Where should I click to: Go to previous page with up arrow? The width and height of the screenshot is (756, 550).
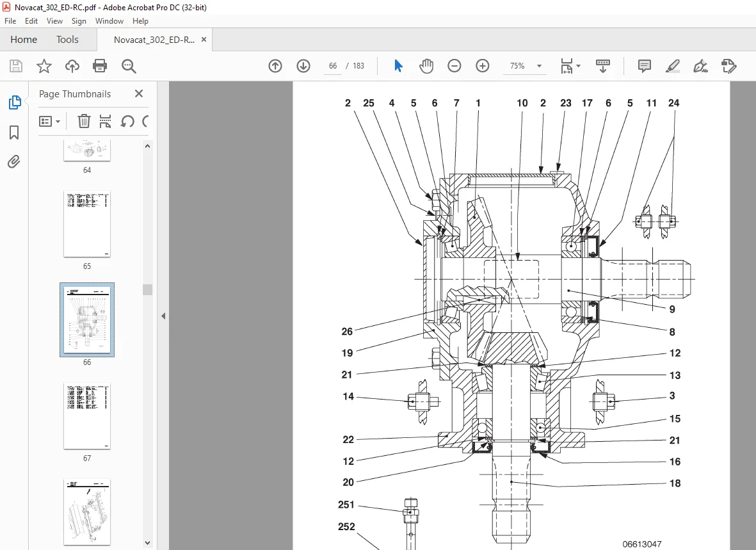click(x=275, y=66)
